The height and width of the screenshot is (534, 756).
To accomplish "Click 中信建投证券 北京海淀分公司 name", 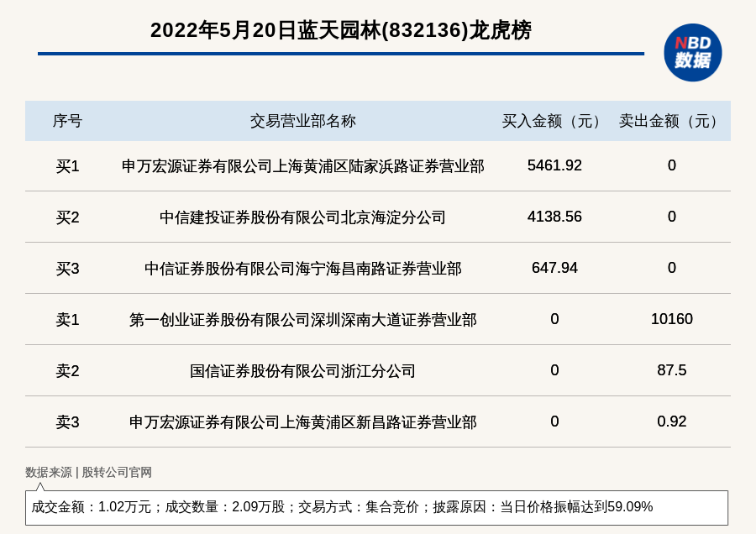I will [x=302, y=217].
